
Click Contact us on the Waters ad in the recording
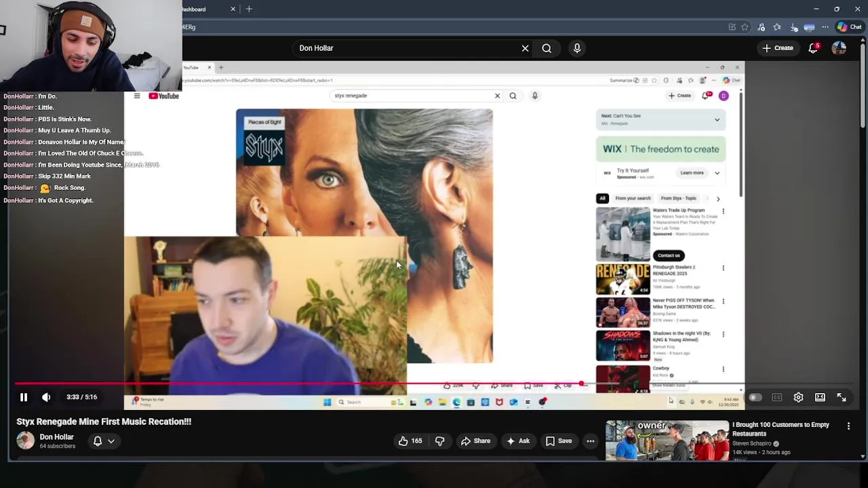[669, 256]
